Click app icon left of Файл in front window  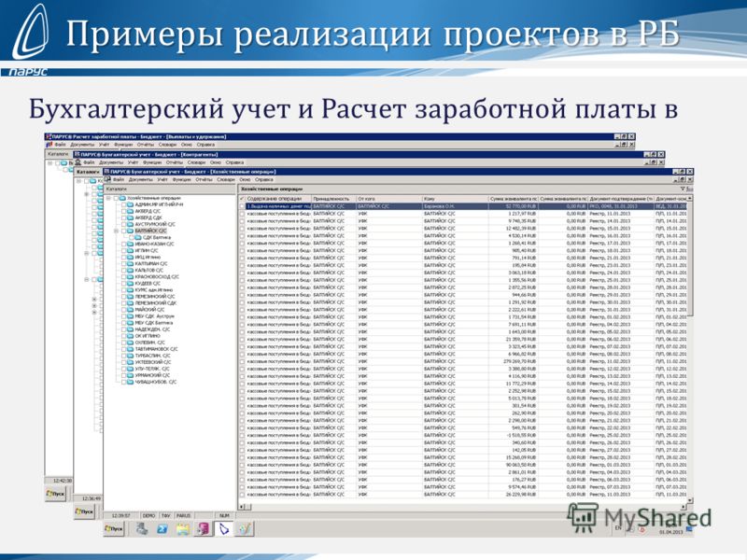point(108,179)
